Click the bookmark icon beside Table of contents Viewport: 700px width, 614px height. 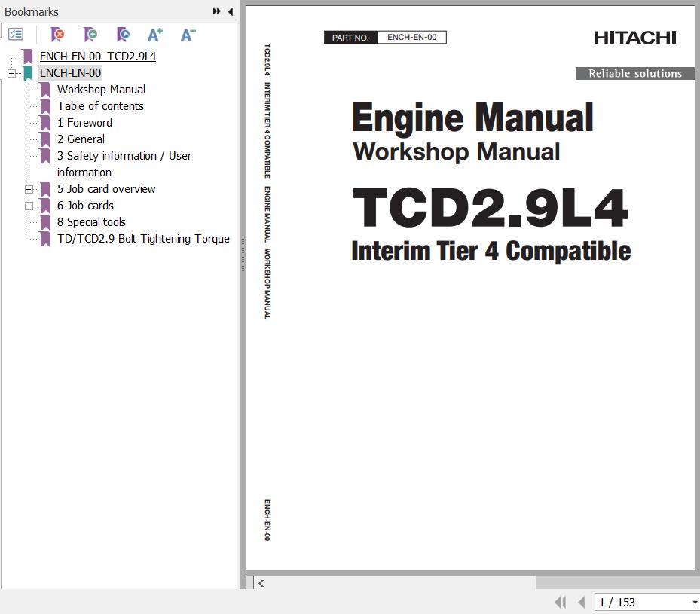tap(45, 106)
